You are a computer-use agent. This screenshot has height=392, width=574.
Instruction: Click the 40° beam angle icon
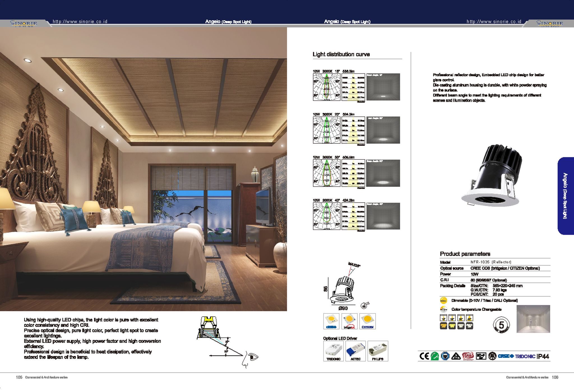coord(470,318)
